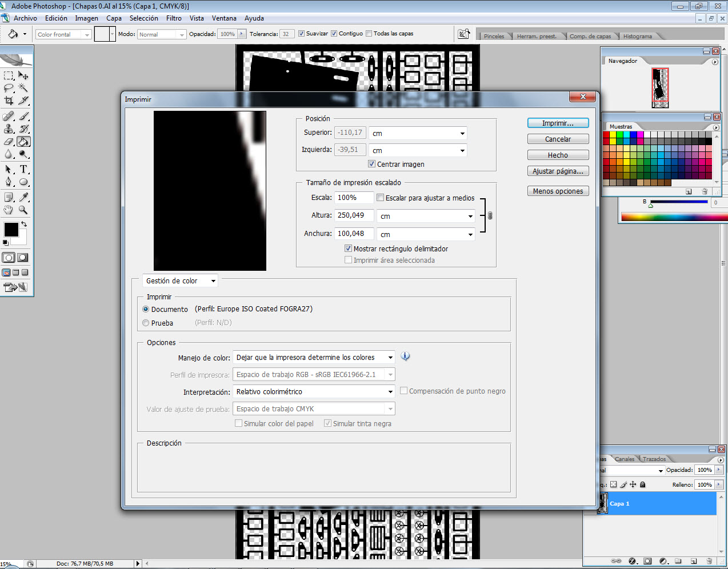
Task: Open the Imagen menu
Action: click(87, 18)
